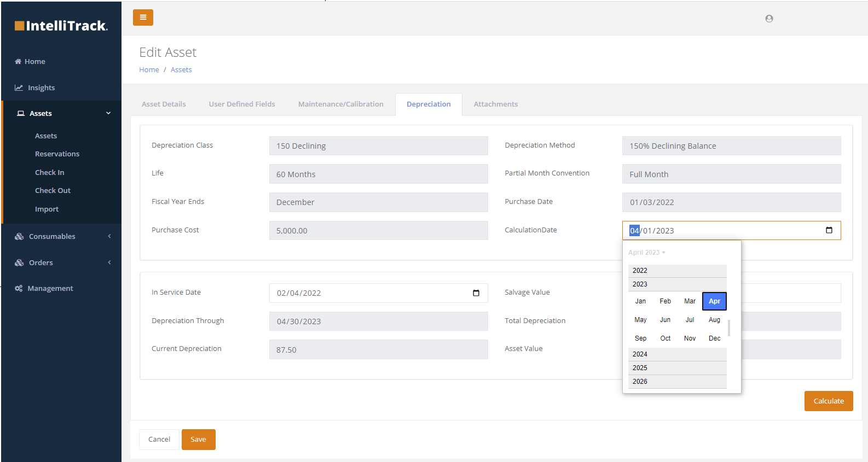Select Aug in month picker
This screenshot has width=868, height=462.
[714, 320]
